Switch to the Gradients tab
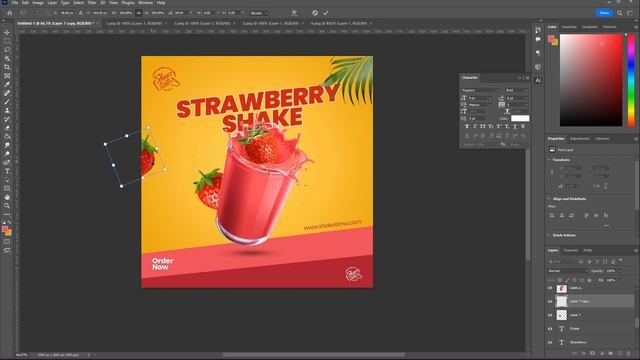This screenshot has width=640, height=360. click(589, 27)
